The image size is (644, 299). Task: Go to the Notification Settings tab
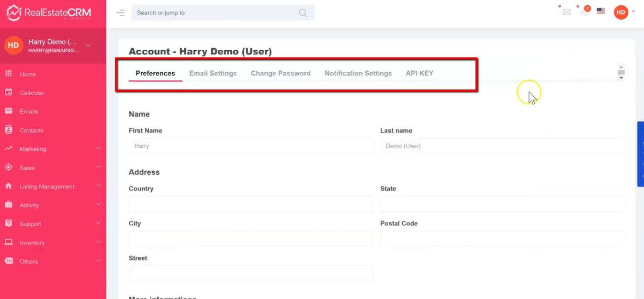(x=358, y=73)
